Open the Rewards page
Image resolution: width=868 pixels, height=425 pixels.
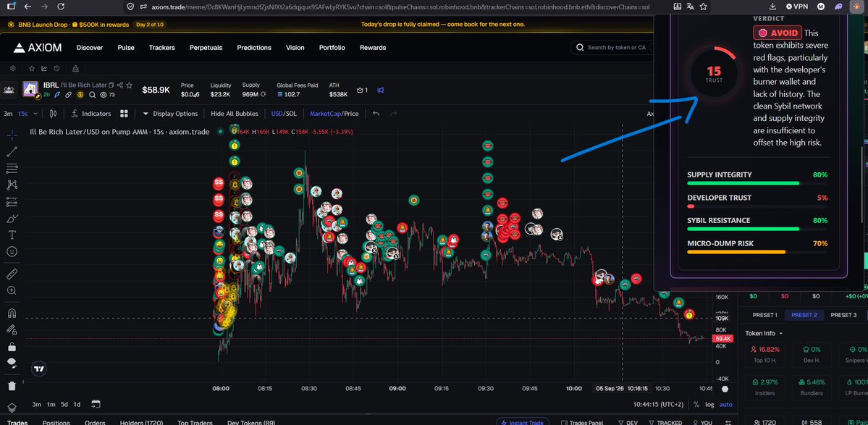coord(373,48)
